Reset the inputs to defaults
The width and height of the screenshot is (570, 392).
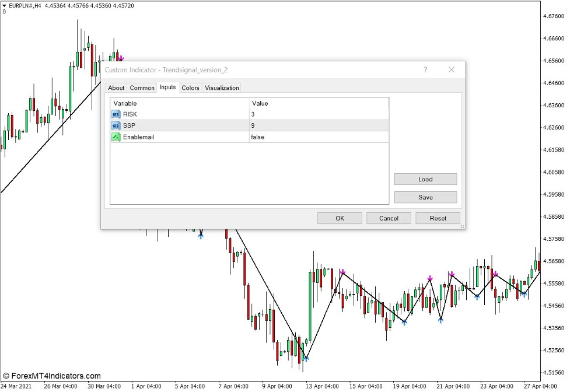click(438, 218)
